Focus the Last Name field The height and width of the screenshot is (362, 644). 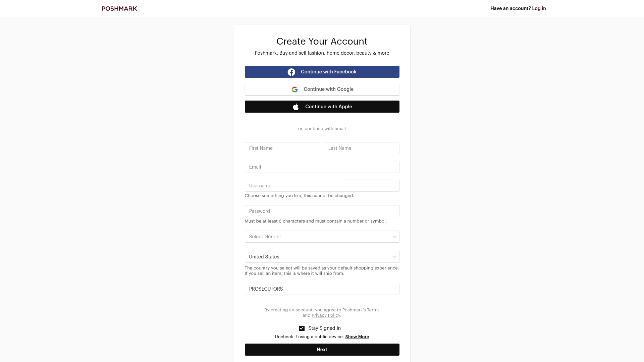[x=362, y=148]
